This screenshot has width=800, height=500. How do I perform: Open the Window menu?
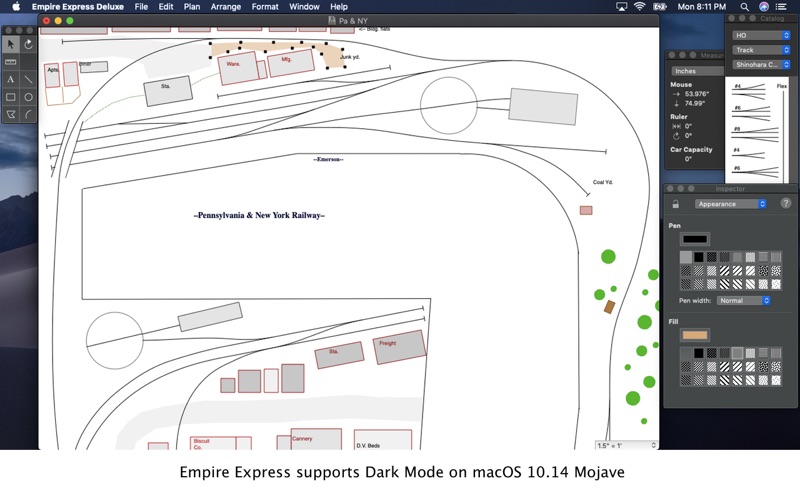pos(304,7)
